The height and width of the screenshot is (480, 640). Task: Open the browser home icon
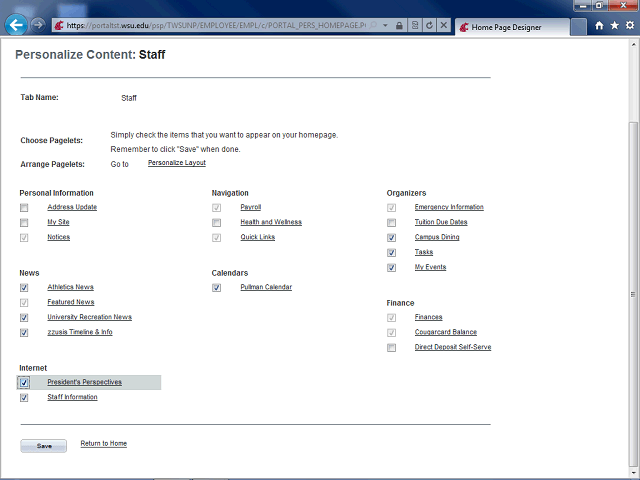[x=599, y=26]
